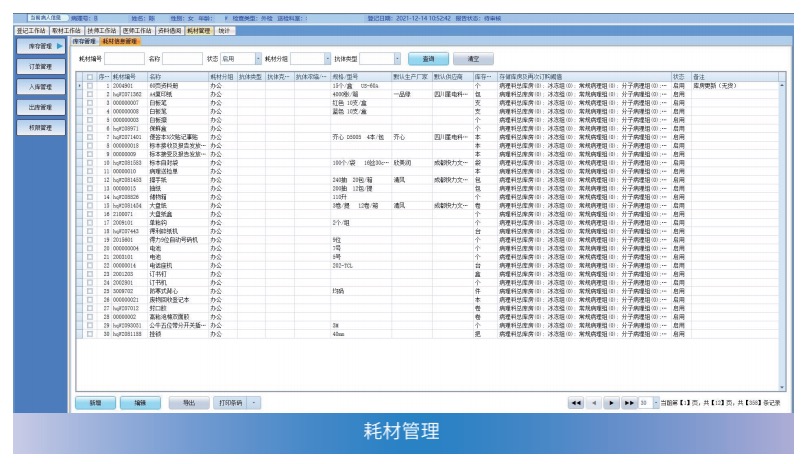This screenshot has height=464, width=807.
Task: Check the box for row 1 item 2004901
Action: [x=90, y=86]
